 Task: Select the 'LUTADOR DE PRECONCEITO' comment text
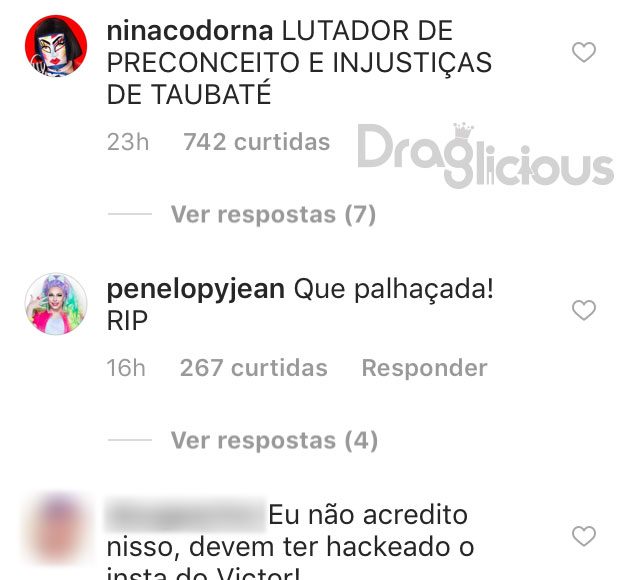click(299, 63)
